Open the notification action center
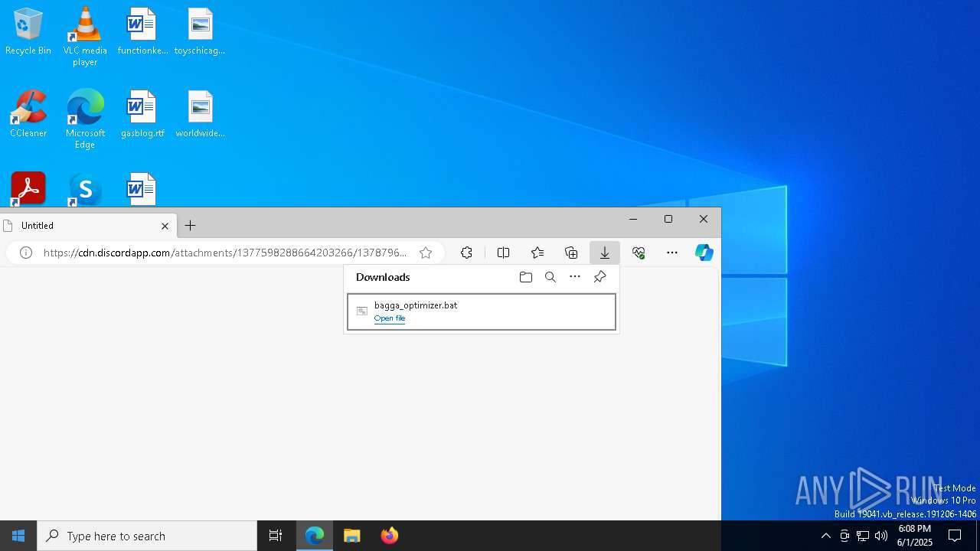The width and height of the screenshot is (980, 551). [x=955, y=536]
